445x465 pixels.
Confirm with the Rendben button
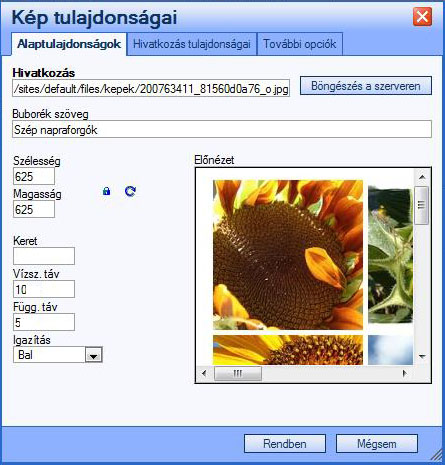[x=285, y=444]
